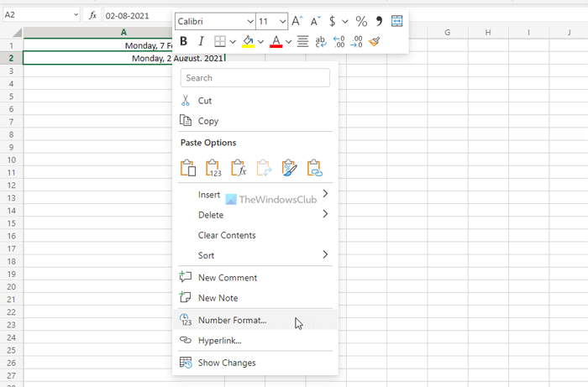Click Increase Font Size icon
Image resolution: width=588 pixels, height=387 pixels.
pyautogui.click(x=297, y=21)
